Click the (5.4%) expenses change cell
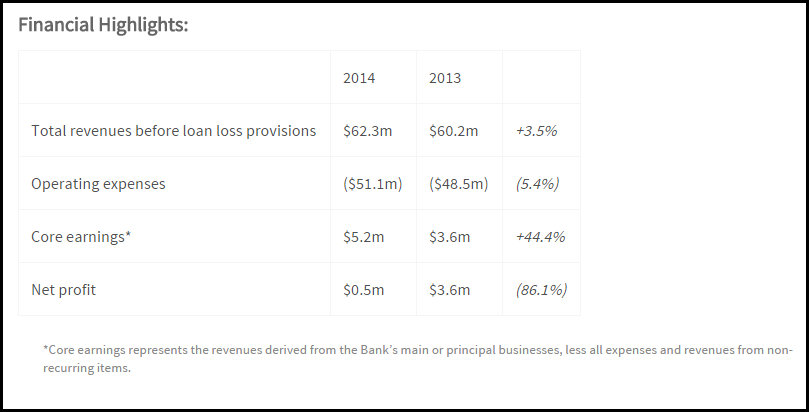This screenshot has width=809, height=412. tap(537, 184)
